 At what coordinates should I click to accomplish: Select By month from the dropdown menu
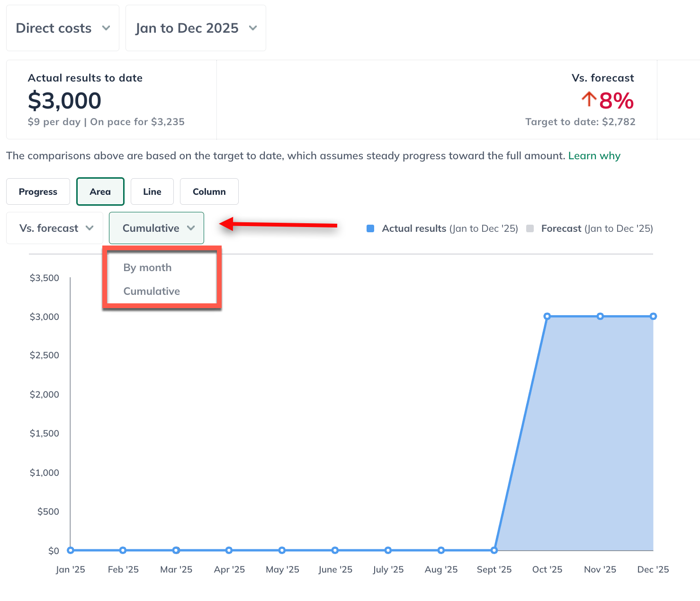pos(147,268)
